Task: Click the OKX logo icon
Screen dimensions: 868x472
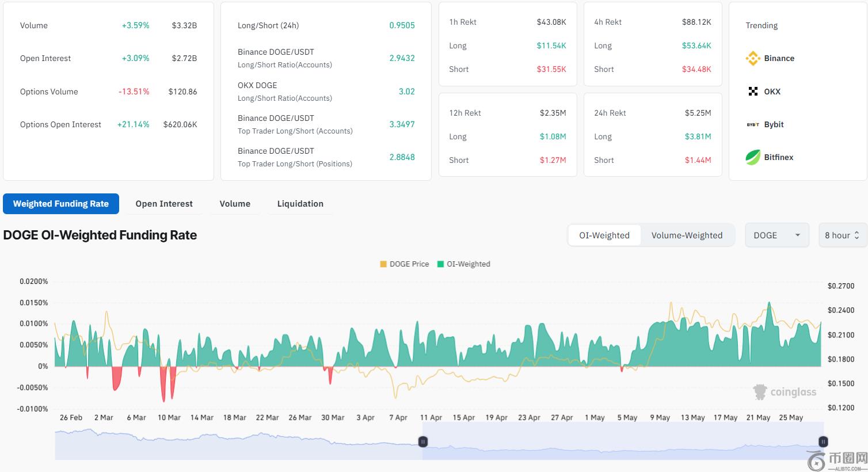Action: pyautogui.click(x=753, y=92)
